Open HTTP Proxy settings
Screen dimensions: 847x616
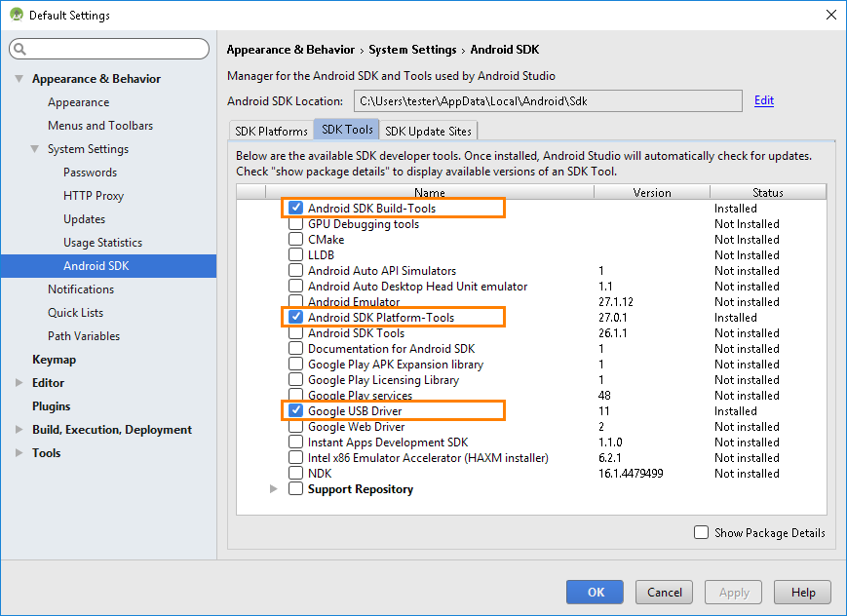point(94,196)
